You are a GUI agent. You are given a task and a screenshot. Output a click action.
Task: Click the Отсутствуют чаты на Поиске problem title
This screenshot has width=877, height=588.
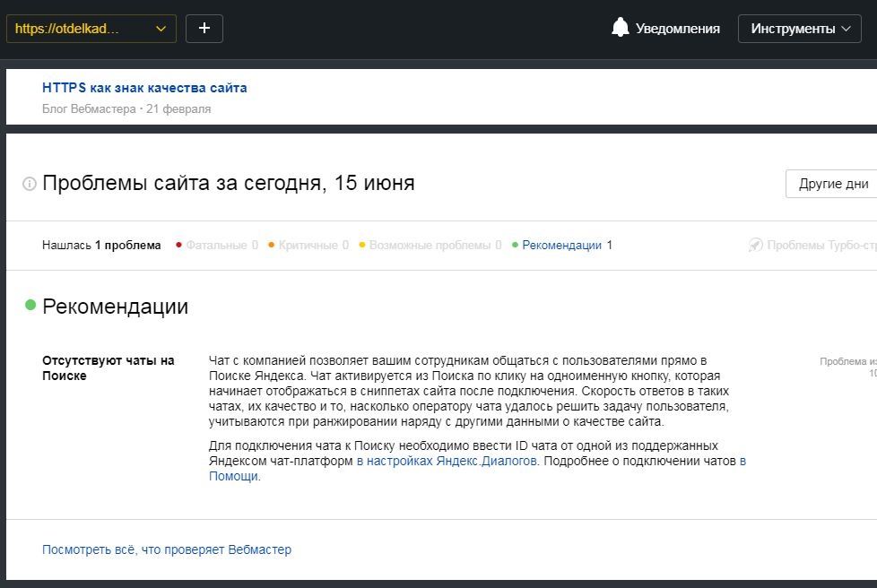pyautogui.click(x=108, y=367)
